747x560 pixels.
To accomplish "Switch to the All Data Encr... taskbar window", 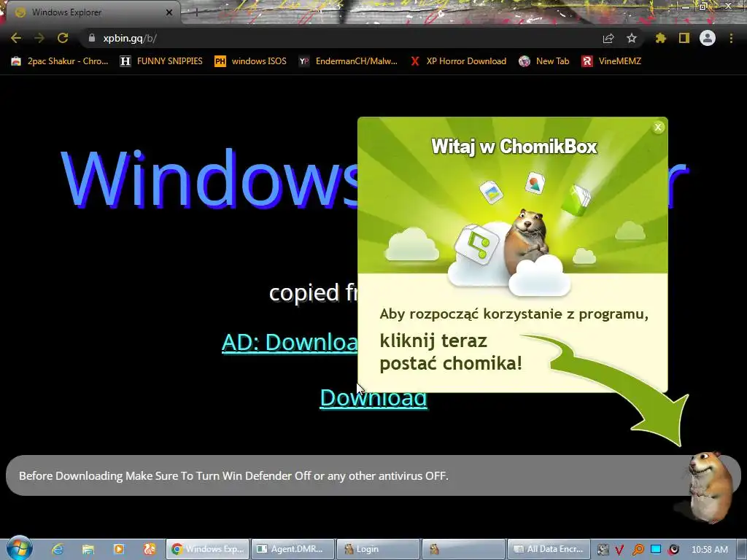I will 549,549.
